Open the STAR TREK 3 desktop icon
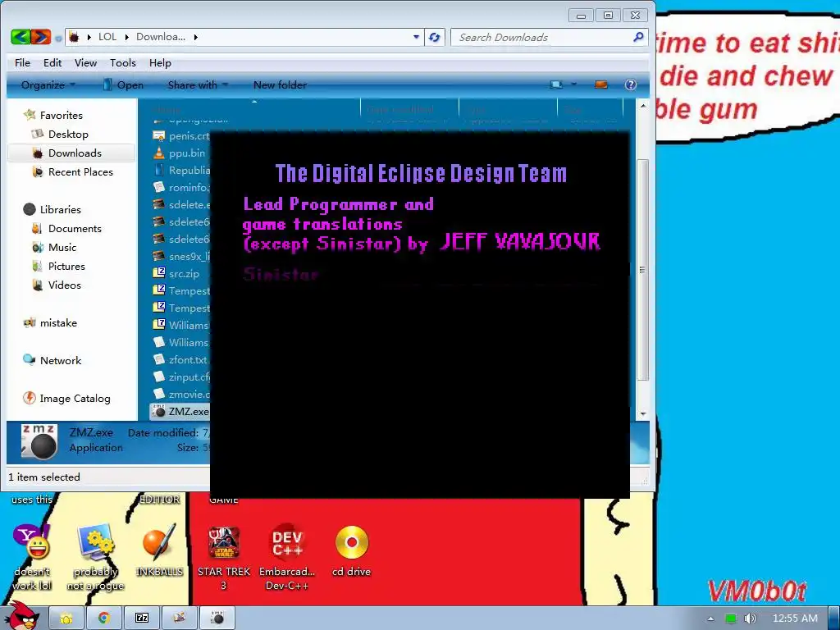The width and height of the screenshot is (840, 630). [x=223, y=542]
